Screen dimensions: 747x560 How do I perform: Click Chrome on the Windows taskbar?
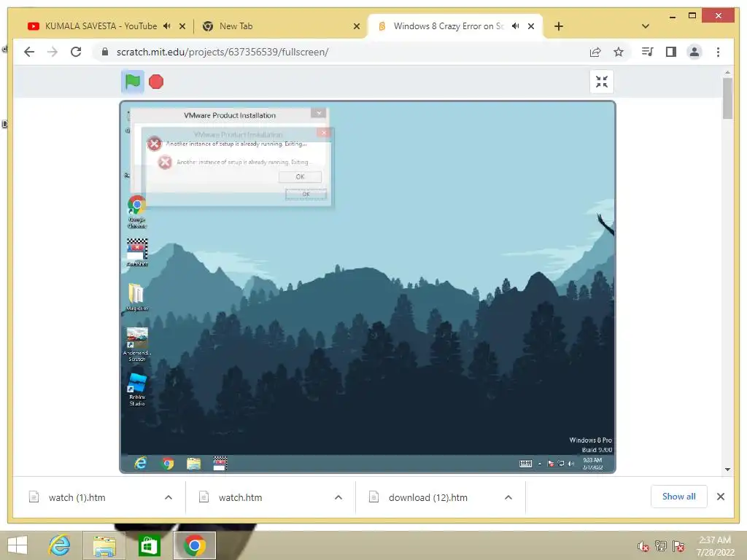[194, 545]
